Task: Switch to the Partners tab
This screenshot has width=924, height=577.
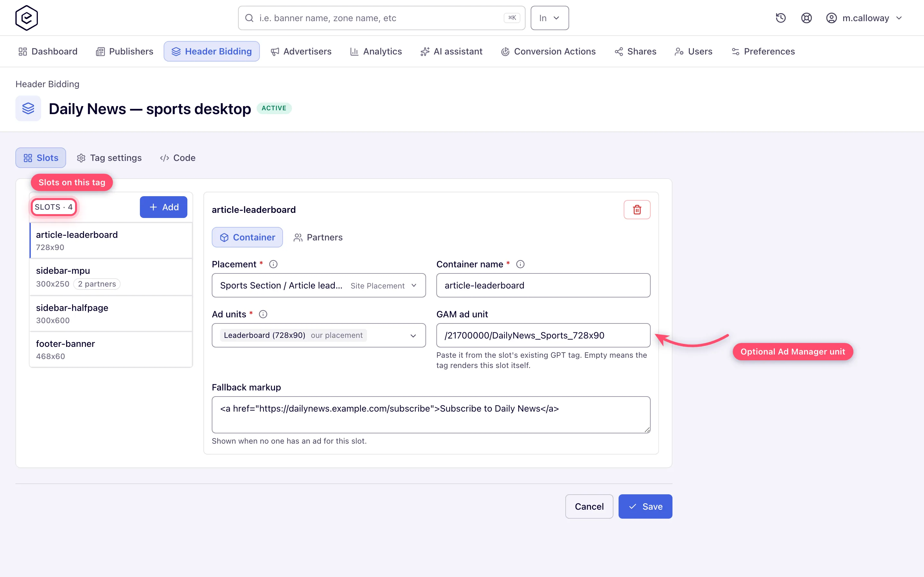Action: pyautogui.click(x=318, y=237)
